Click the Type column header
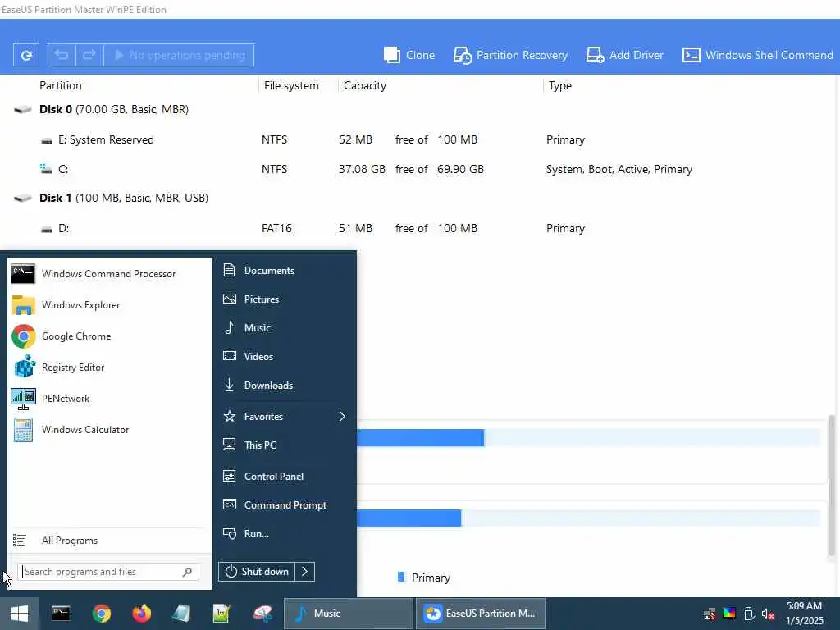 559,85
